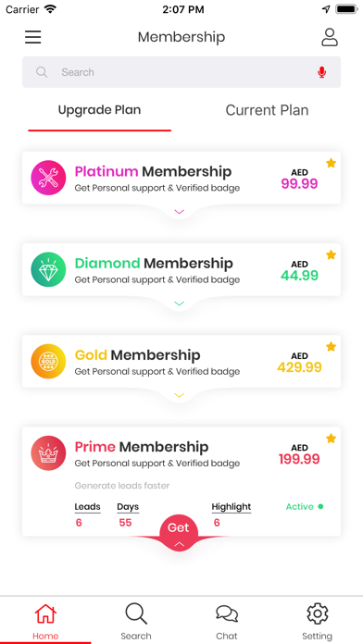
Task: Tap the green Diamond membership icon
Action: 48,269
